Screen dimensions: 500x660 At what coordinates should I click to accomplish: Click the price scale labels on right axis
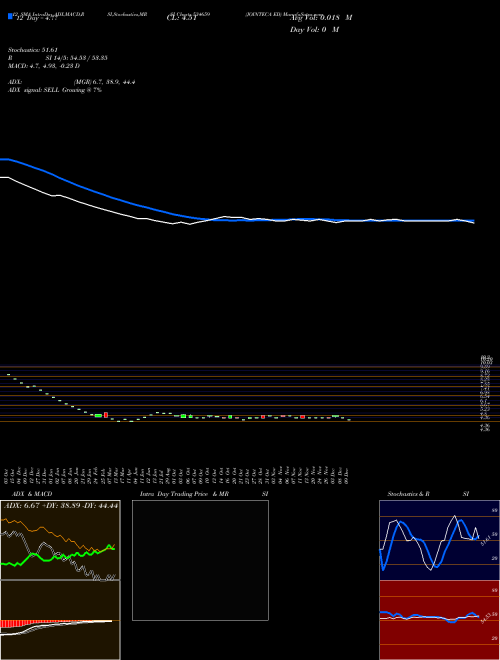click(x=486, y=393)
